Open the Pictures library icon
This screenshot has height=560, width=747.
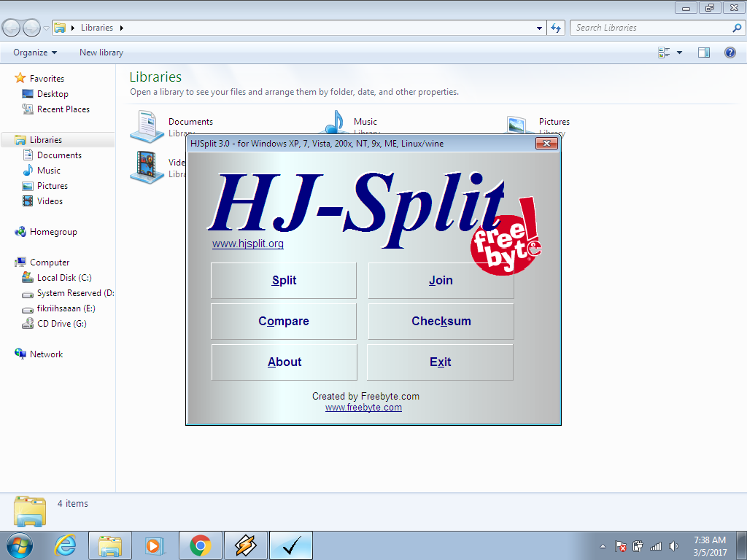point(517,125)
